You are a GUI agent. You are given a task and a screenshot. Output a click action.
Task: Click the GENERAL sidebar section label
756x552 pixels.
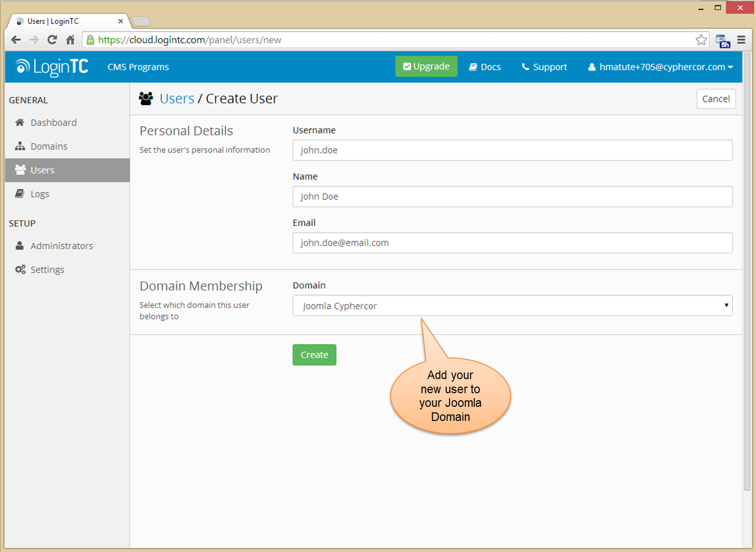point(28,100)
